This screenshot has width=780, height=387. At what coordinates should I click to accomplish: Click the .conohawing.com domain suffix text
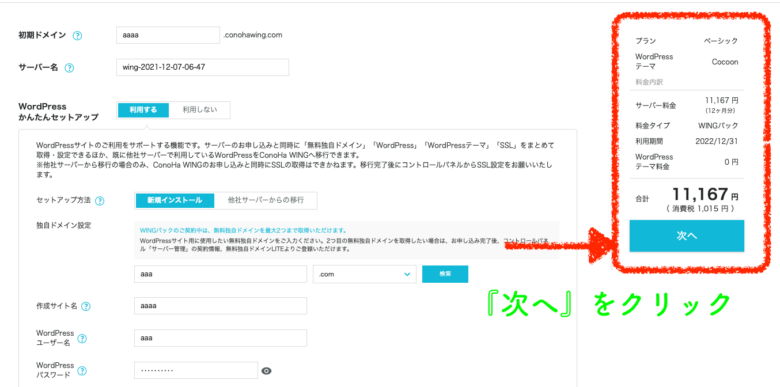pyautogui.click(x=253, y=35)
